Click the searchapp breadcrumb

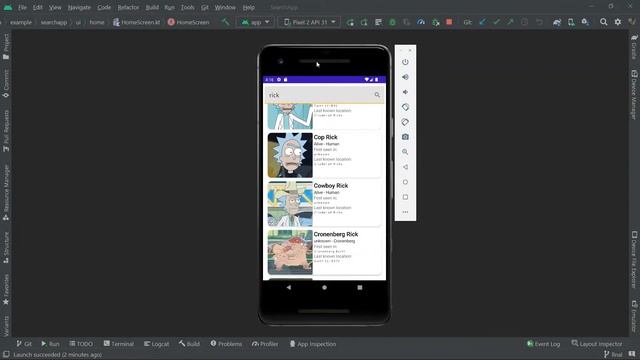click(x=54, y=22)
